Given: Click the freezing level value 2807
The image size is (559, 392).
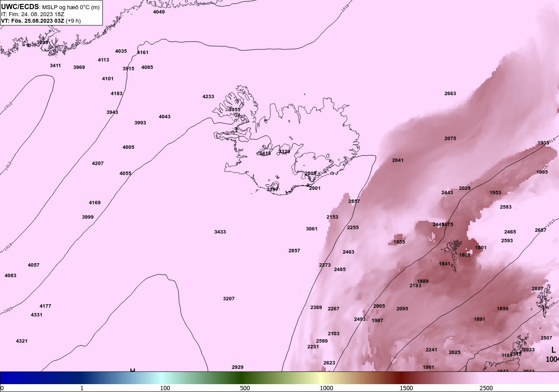Looking at the screenshot, I should (x=538, y=289).
